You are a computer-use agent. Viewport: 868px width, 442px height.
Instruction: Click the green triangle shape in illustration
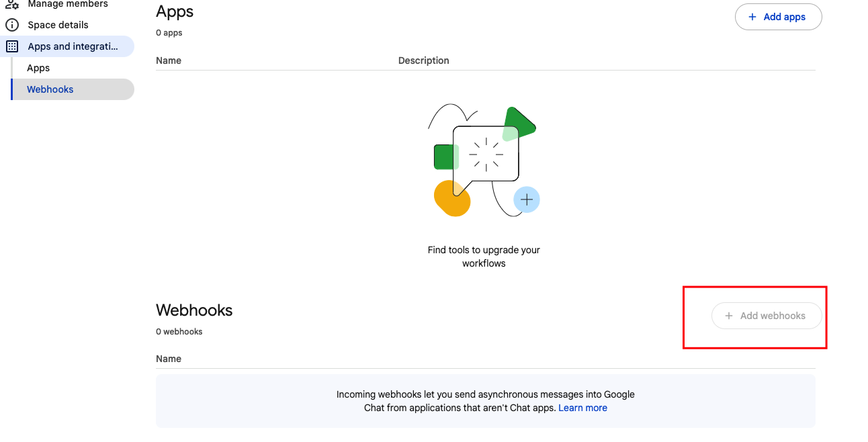(x=519, y=123)
